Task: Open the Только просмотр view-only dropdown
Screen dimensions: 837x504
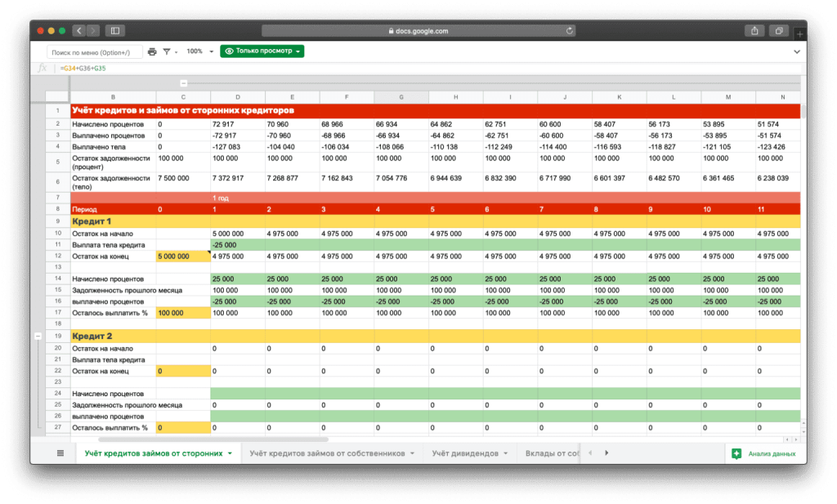Action: pos(262,51)
